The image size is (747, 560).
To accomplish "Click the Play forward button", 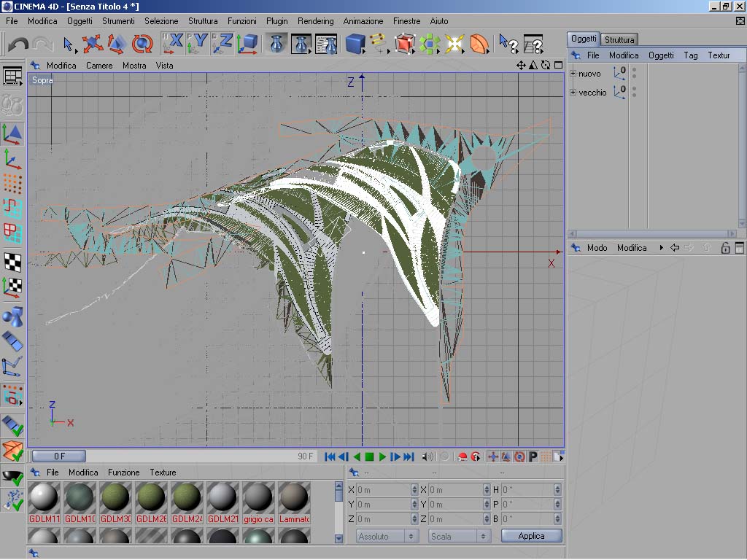I will pyautogui.click(x=382, y=456).
